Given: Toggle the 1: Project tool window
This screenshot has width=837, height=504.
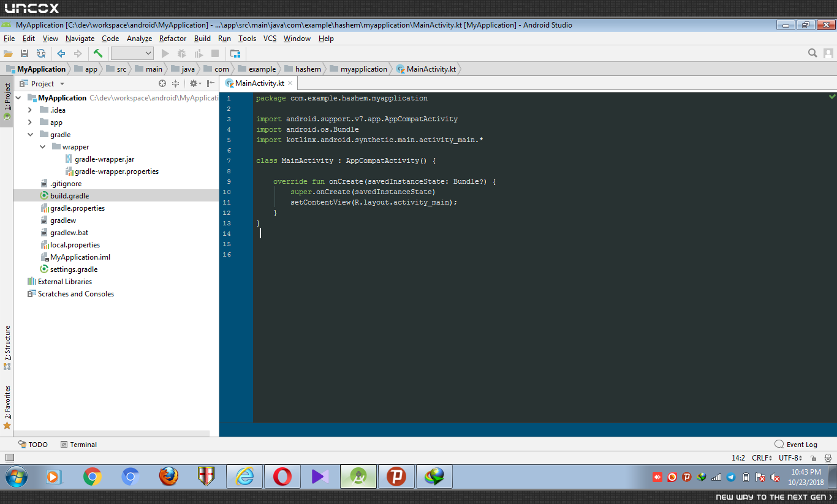Looking at the screenshot, I should (7, 101).
